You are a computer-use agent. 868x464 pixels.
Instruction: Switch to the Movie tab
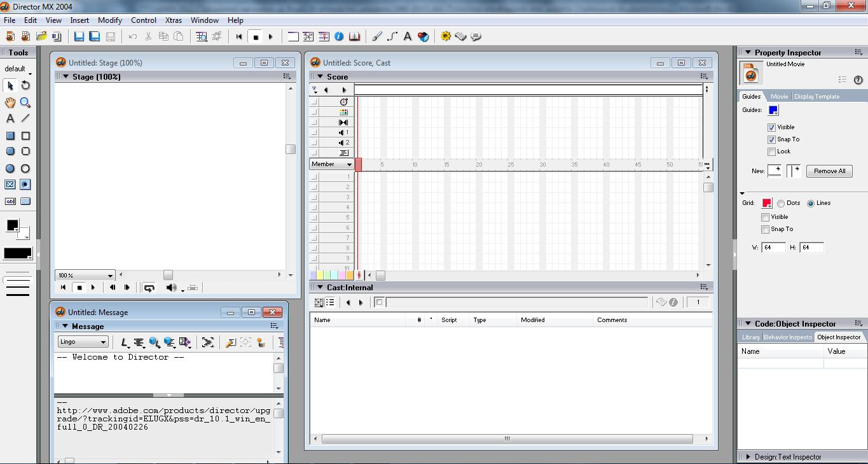pos(779,97)
